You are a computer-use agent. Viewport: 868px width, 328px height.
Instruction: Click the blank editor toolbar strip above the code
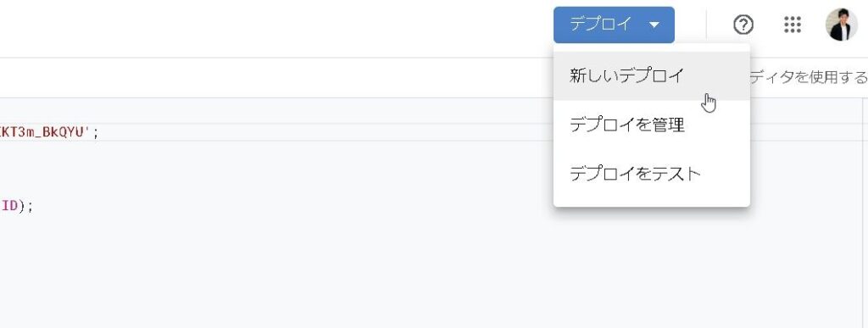tap(277, 77)
